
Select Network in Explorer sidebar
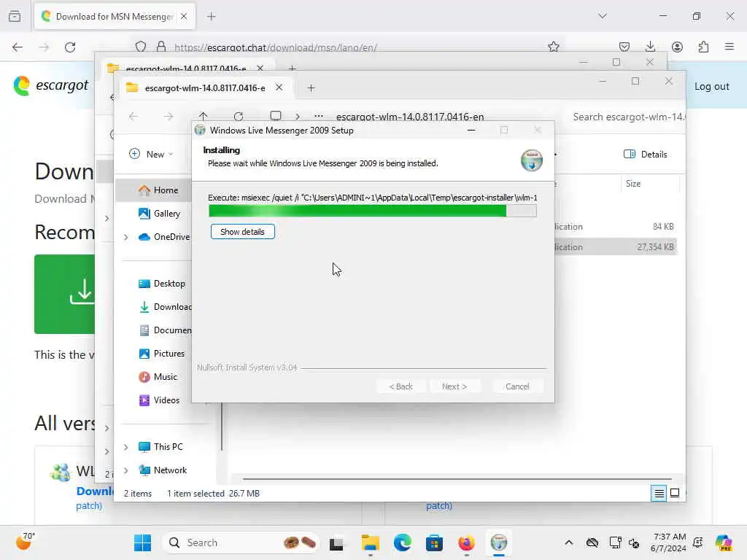(x=163, y=470)
